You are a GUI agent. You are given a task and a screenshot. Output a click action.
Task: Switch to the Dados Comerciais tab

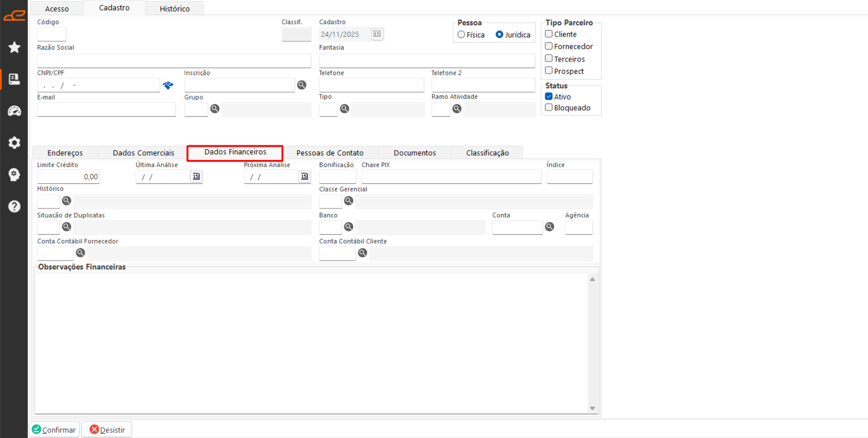143,153
